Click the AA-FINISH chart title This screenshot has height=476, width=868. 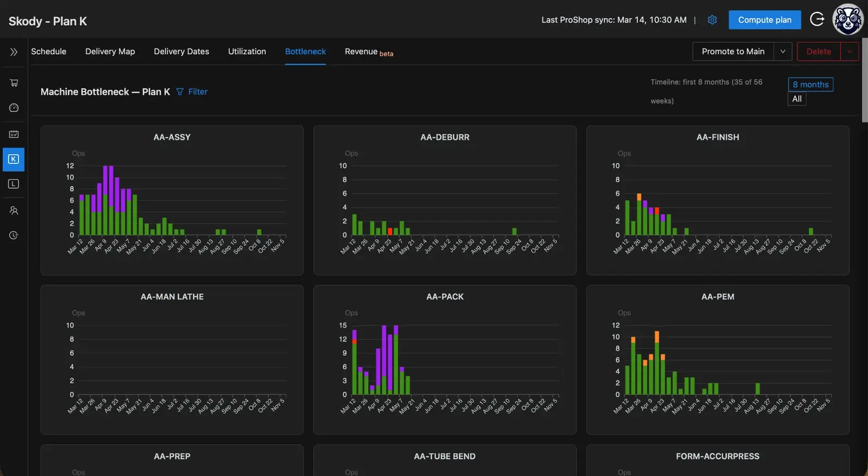[x=718, y=137]
